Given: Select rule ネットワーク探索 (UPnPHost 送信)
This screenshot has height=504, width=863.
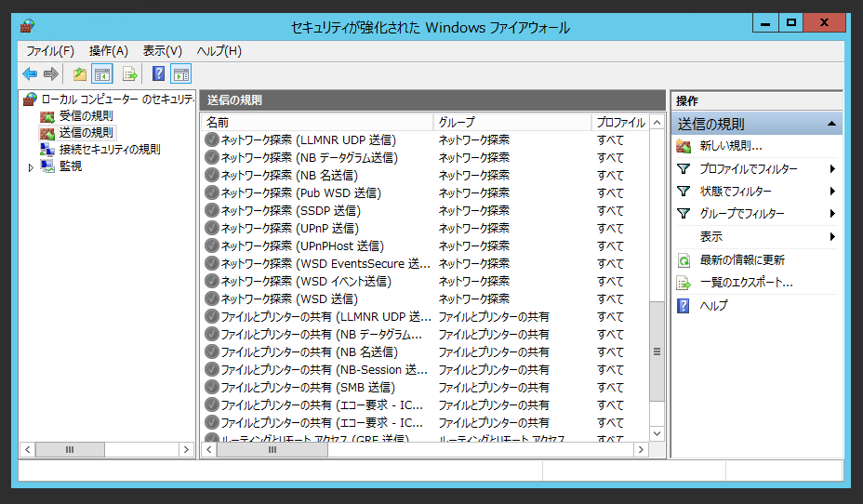Looking at the screenshot, I should [x=303, y=245].
